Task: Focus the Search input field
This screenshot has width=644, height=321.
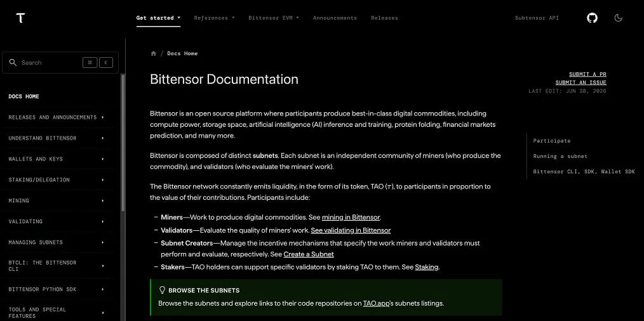Action: [60, 62]
